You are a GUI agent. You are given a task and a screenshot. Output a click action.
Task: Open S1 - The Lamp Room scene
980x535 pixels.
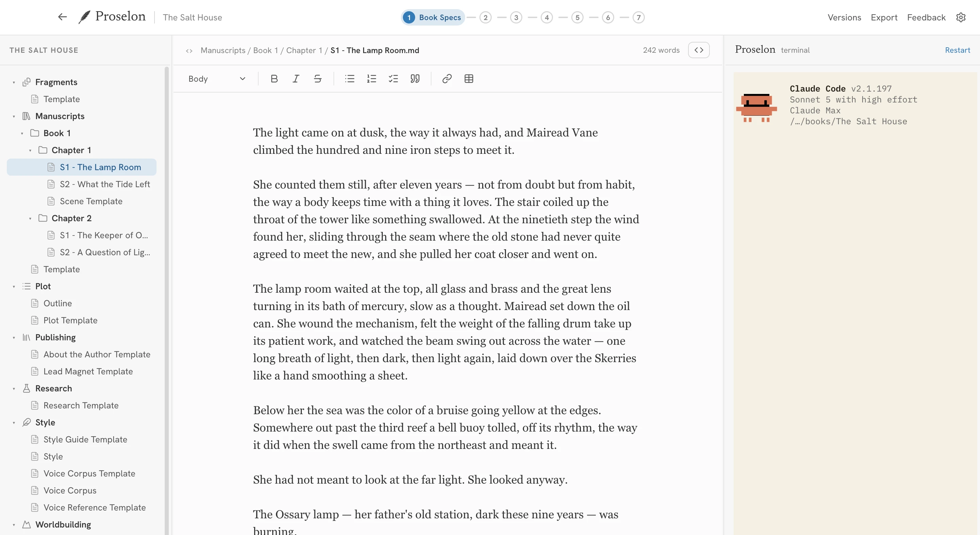[x=81, y=167]
